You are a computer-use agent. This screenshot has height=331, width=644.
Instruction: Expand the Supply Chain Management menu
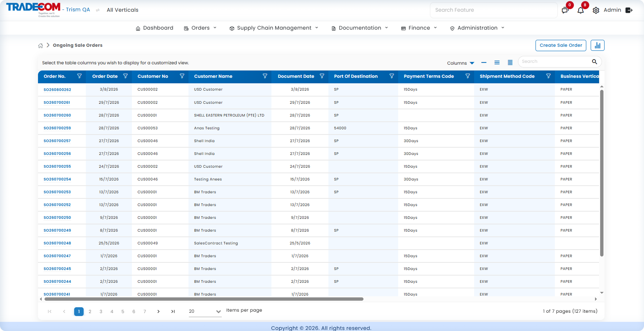[274, 28]
